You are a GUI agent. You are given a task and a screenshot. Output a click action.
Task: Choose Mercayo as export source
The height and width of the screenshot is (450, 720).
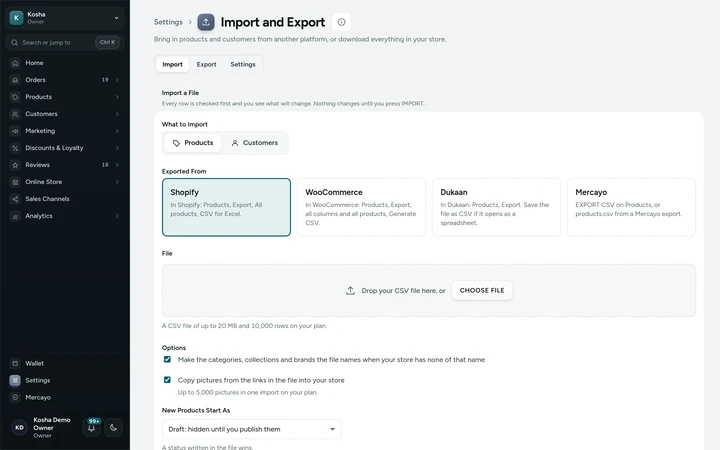(x=631, y=207)
